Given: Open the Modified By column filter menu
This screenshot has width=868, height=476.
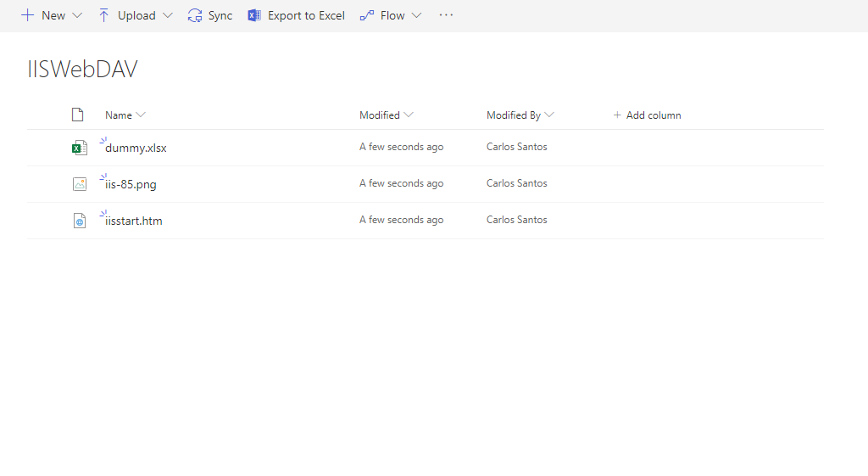Looking at the screenshot, I should (x=549, y=115).
